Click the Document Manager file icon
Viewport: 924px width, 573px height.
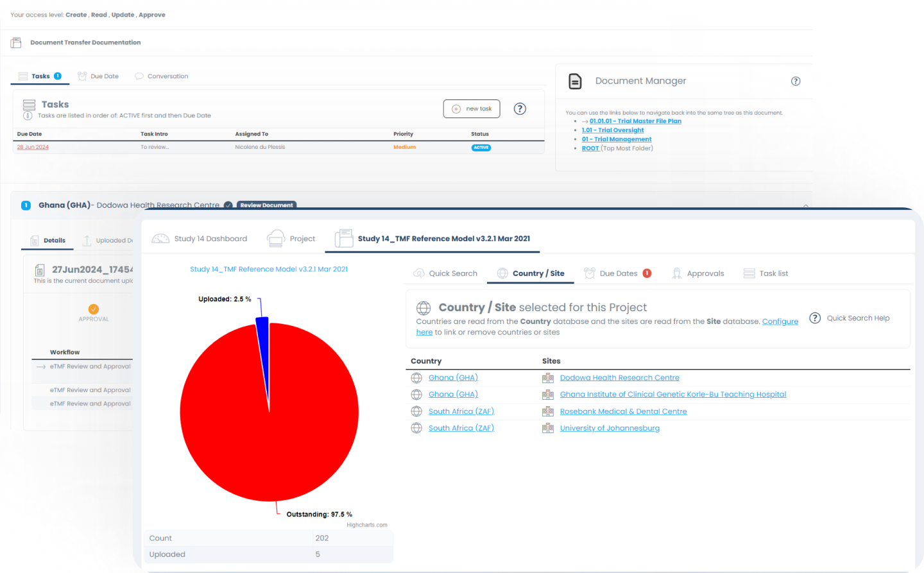[x=575, y=81]
